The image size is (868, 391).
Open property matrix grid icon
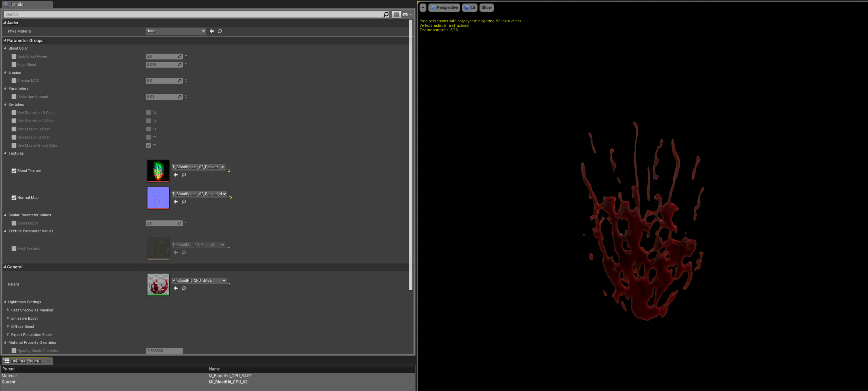[396, 15]
